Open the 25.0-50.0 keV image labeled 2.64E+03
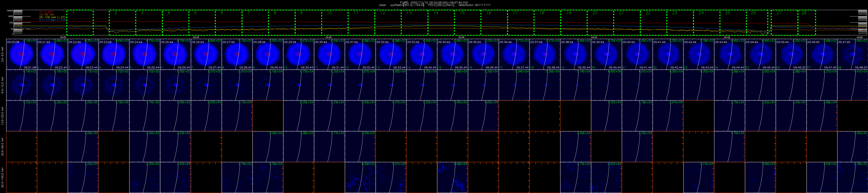 (x=144, y=146)
